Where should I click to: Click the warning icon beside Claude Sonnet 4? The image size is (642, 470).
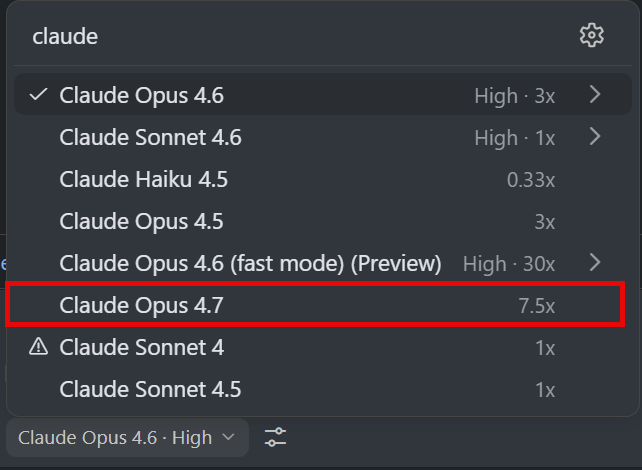(x=39, y=347)
